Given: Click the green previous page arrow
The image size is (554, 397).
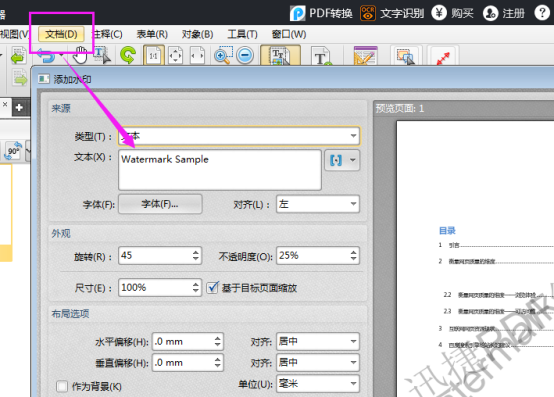Looking at the screenshot, I should coord(18,55).
